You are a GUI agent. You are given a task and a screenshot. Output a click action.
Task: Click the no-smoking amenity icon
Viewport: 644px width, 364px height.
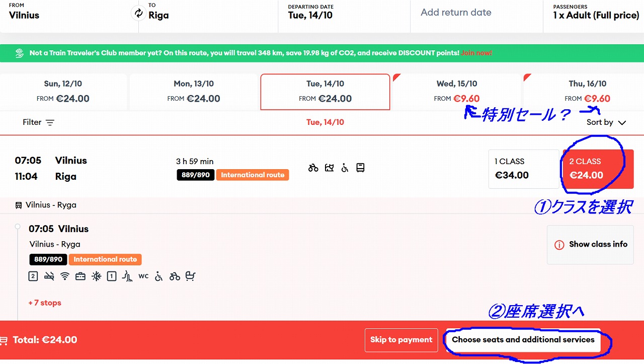click(49, 276)
